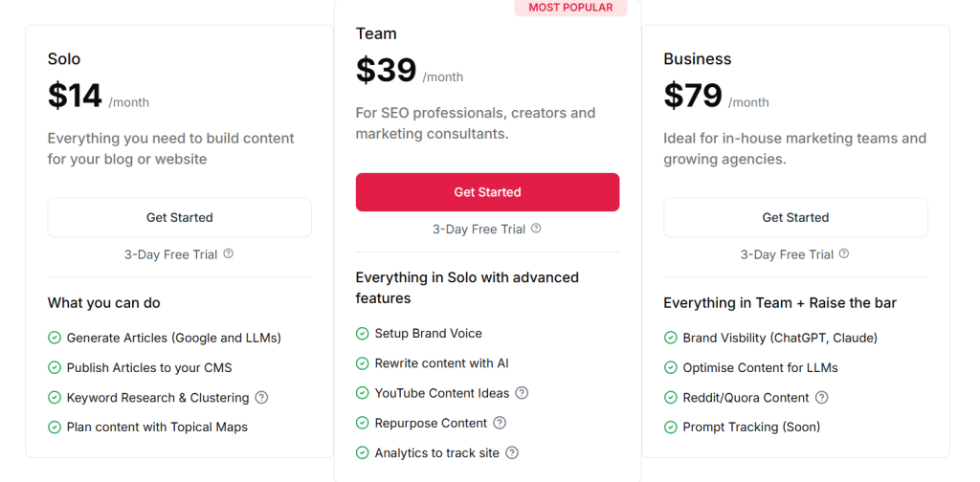Click the help icon beside Repurpose Content
This screenshot has width=980, height=482.
pos(500,423)
